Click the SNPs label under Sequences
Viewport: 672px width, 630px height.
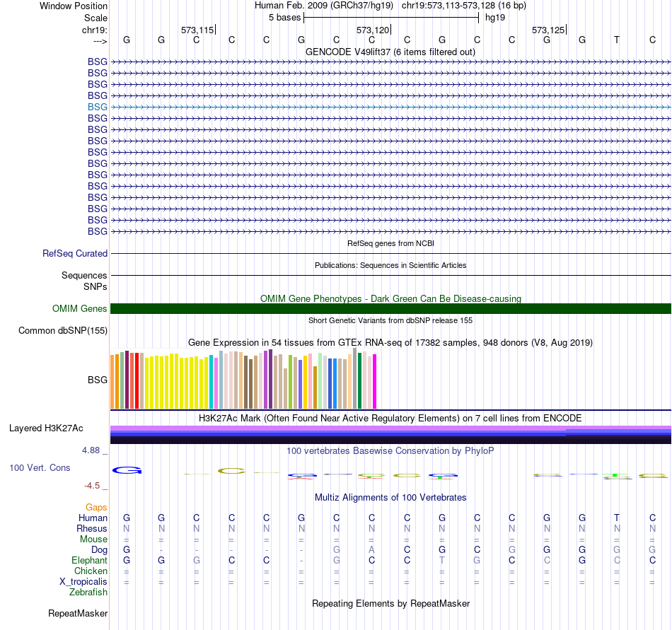95,286
